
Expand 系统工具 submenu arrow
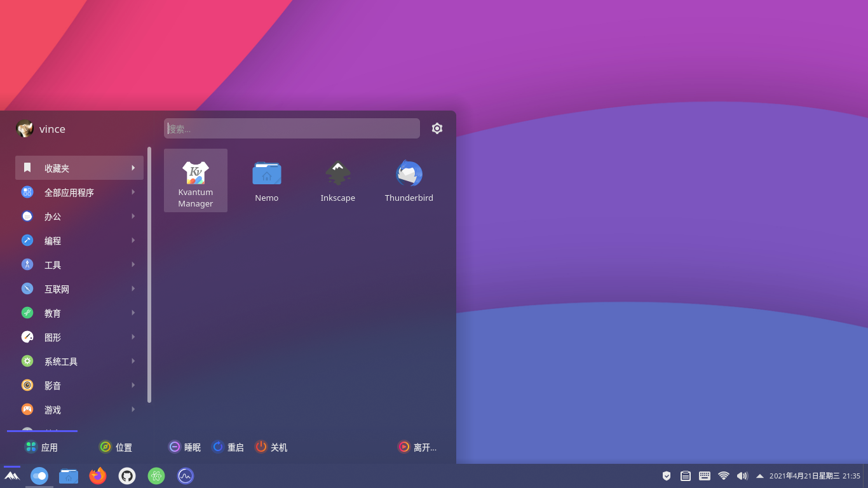(133, 361)
